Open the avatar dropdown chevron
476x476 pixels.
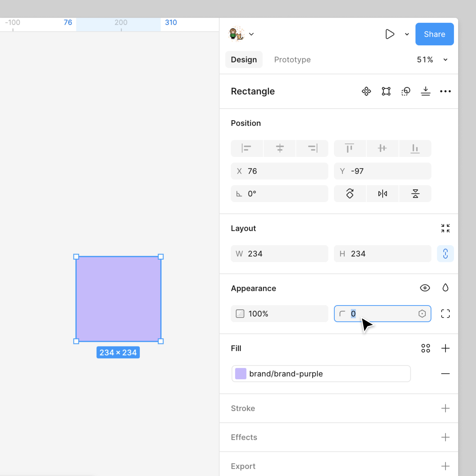[x=251, y=34]
